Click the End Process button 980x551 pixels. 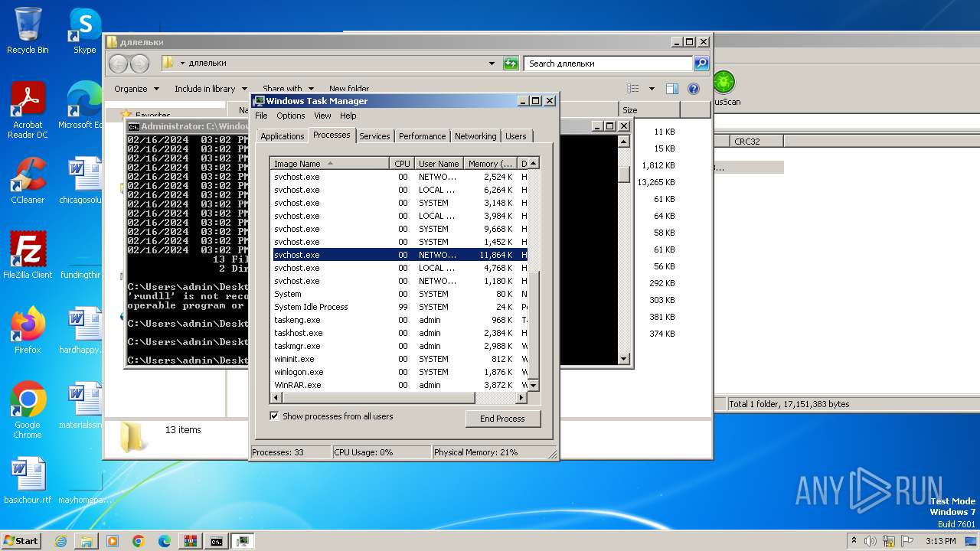(502, 419)
